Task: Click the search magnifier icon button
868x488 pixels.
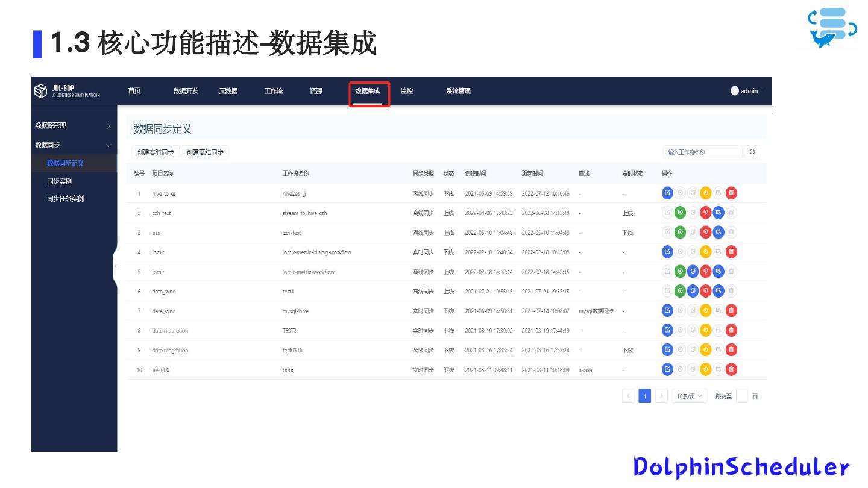Action: coord(752,152)
